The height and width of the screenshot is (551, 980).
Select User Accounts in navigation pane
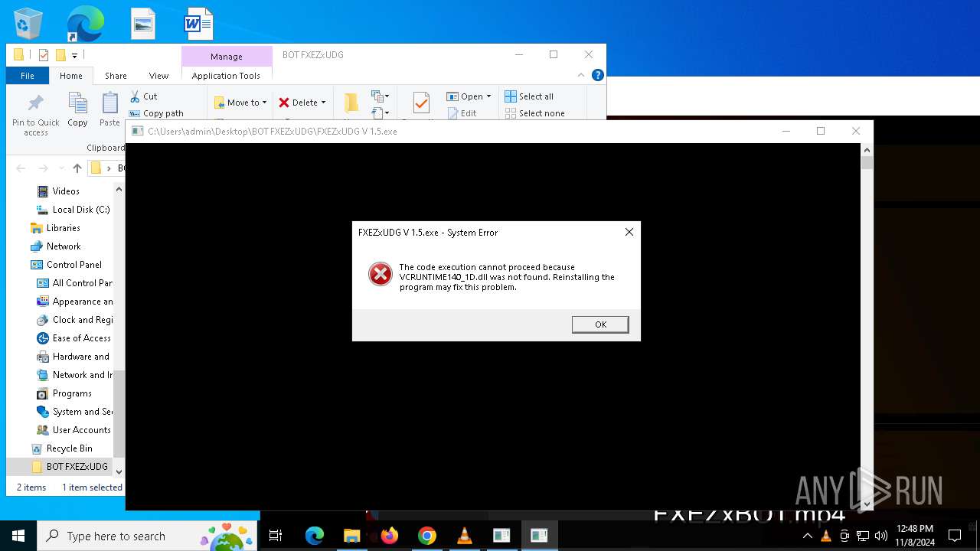tap(74, 430)
